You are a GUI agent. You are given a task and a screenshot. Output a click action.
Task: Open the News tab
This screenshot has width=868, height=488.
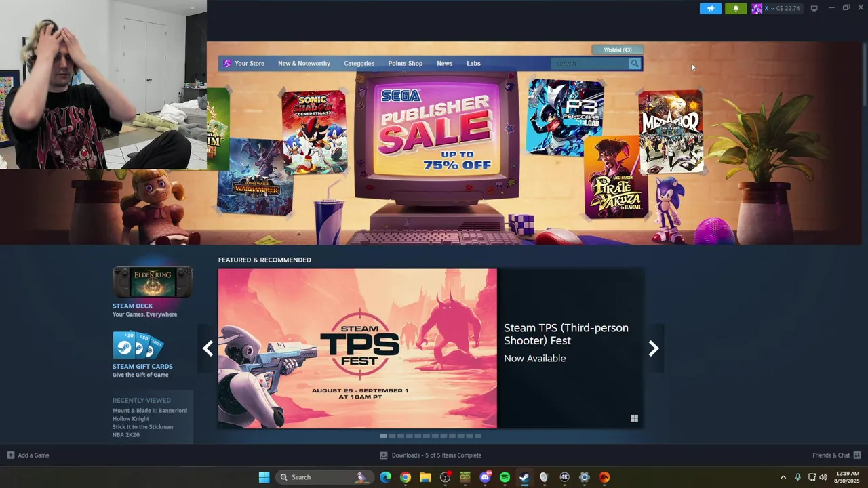pyautogui.click(x=444, y=64)
